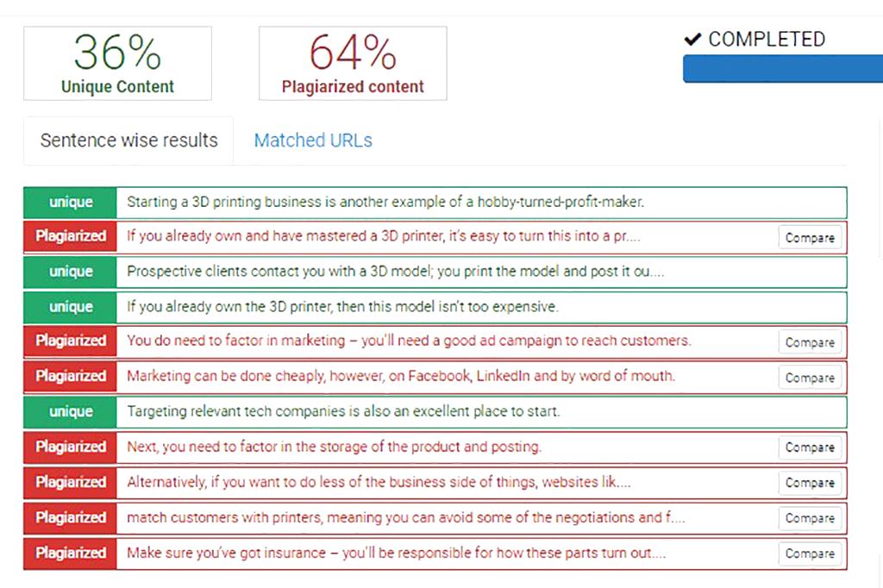
Task: Compare the product storage and posting sentence
Action: pos(809,447)
